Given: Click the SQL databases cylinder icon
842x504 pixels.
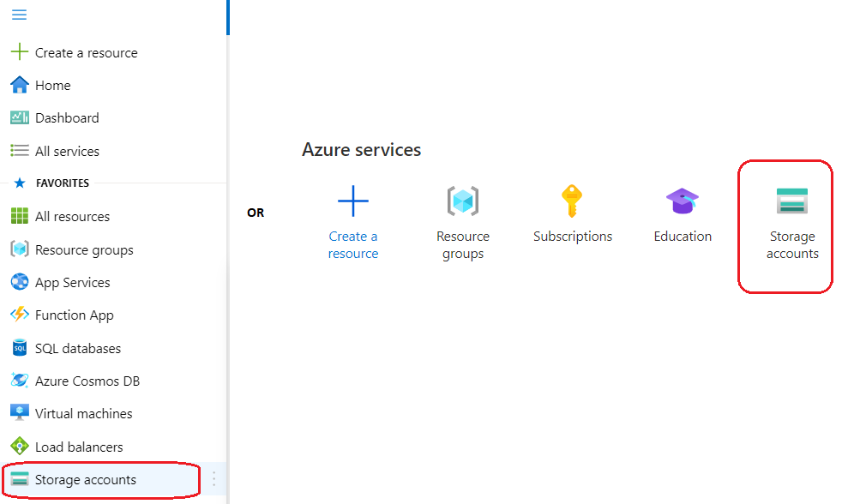Looking at the screenshot, I should [x=20, y=348].
